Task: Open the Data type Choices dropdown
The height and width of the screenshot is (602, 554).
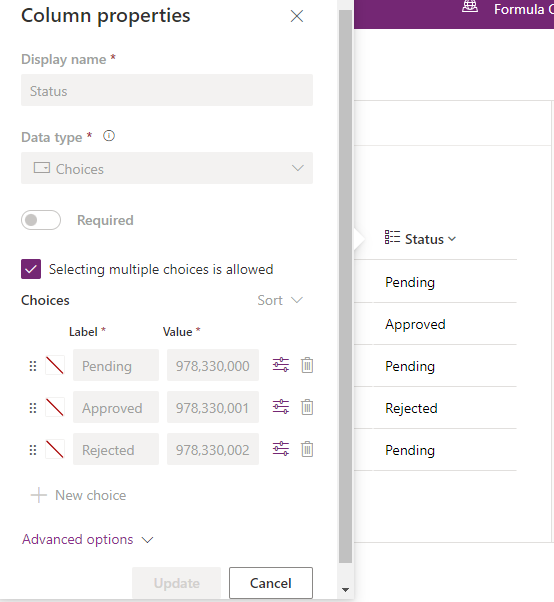Action: tap(167, 168)
